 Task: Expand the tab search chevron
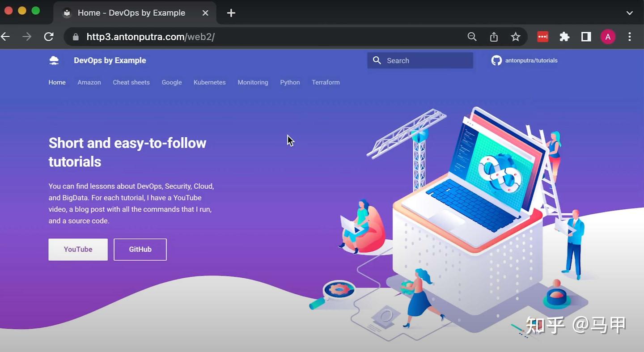630,13
